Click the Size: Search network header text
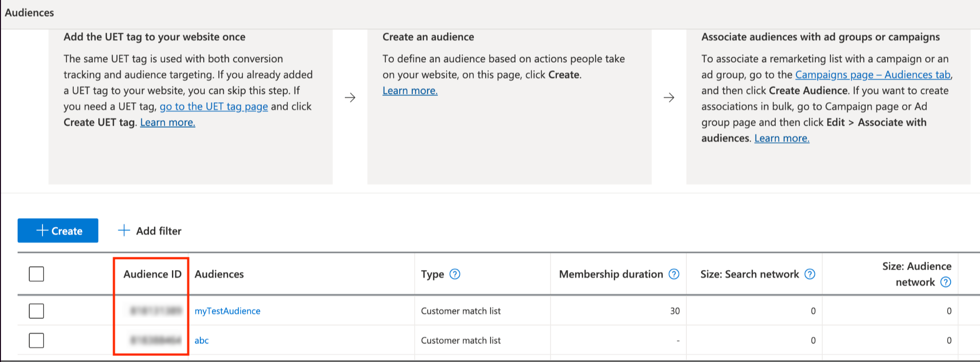 pyautogui.click(x=749, y=274)
